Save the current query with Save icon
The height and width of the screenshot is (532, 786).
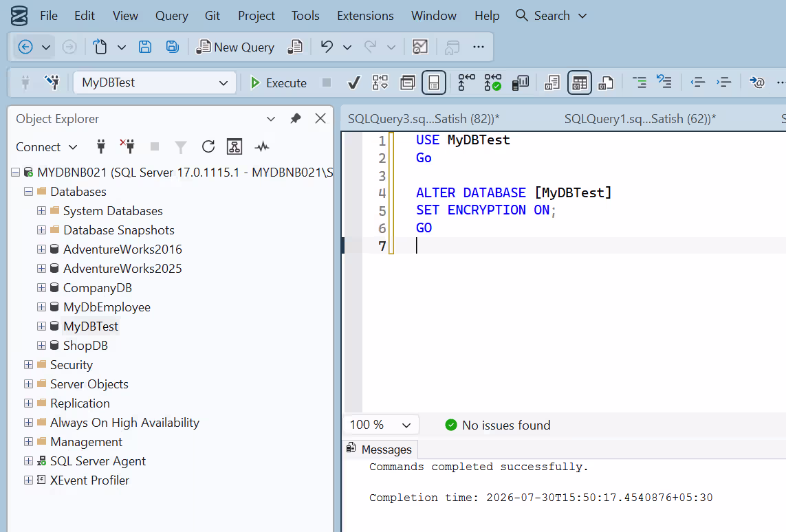[x=145, y=47]
